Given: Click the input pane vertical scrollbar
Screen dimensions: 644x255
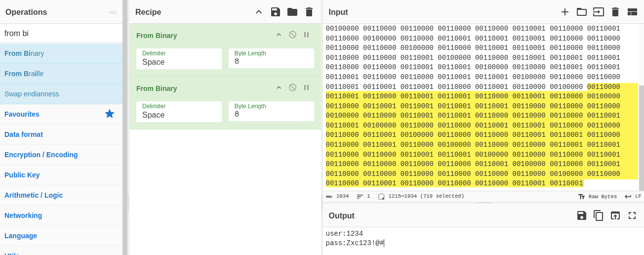Looking at the screenshot, I should [x=642, y=138].
